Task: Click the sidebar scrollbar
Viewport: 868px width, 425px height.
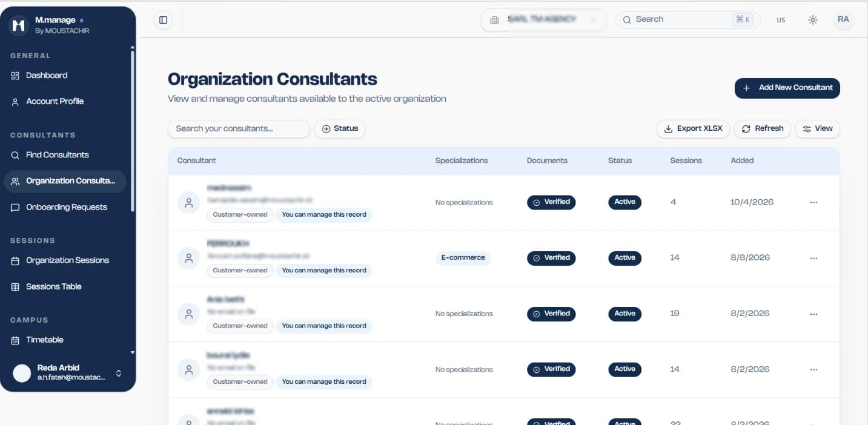Action: 133,130
